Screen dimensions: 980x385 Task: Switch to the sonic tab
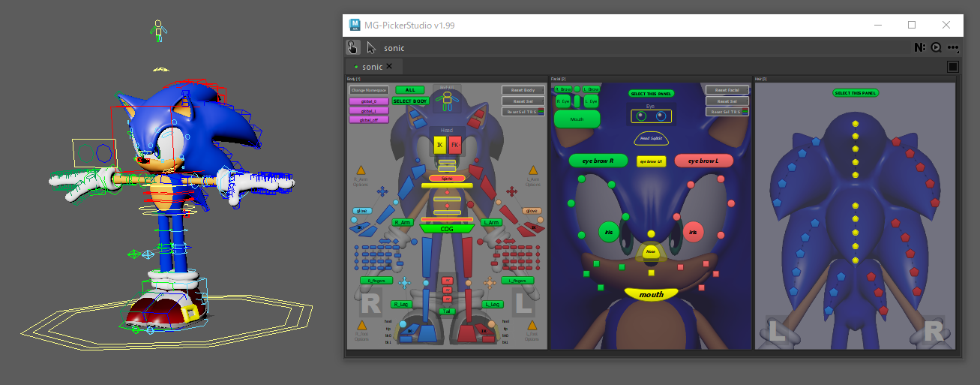373,67
